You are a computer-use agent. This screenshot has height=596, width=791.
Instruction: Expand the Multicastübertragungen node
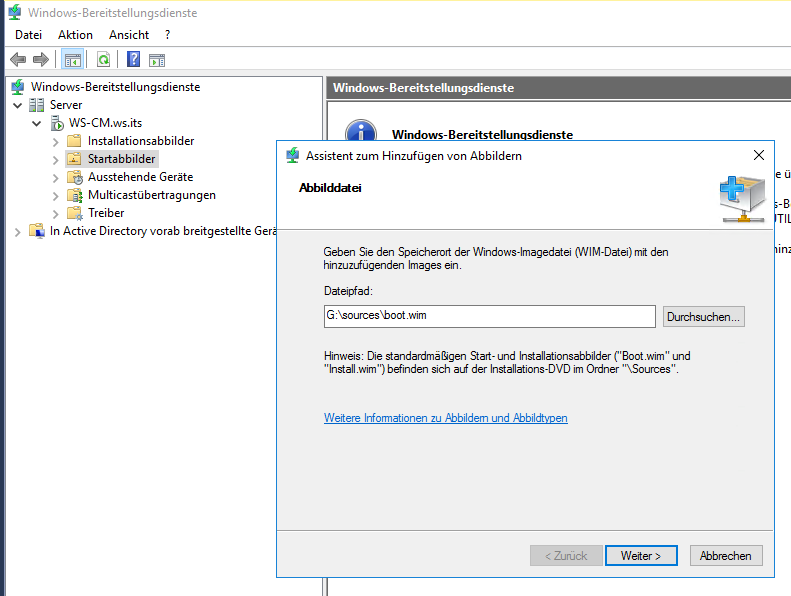tap(55, 196)
